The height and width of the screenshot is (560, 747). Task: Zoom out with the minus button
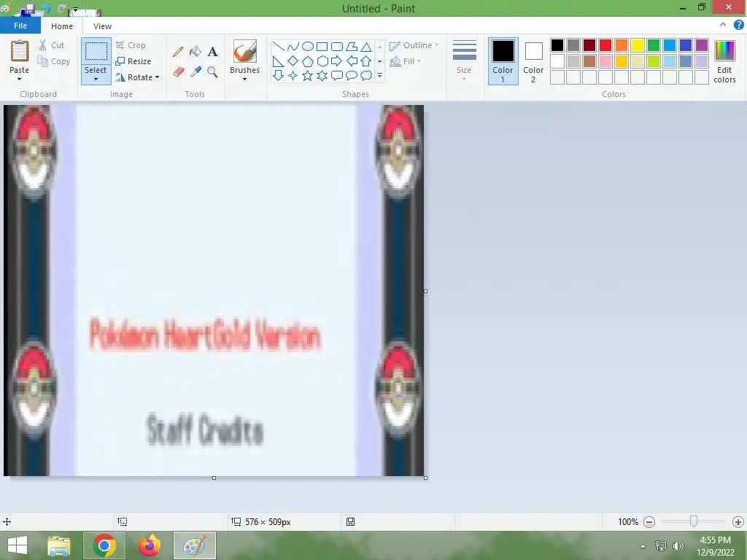click(649, 522)
